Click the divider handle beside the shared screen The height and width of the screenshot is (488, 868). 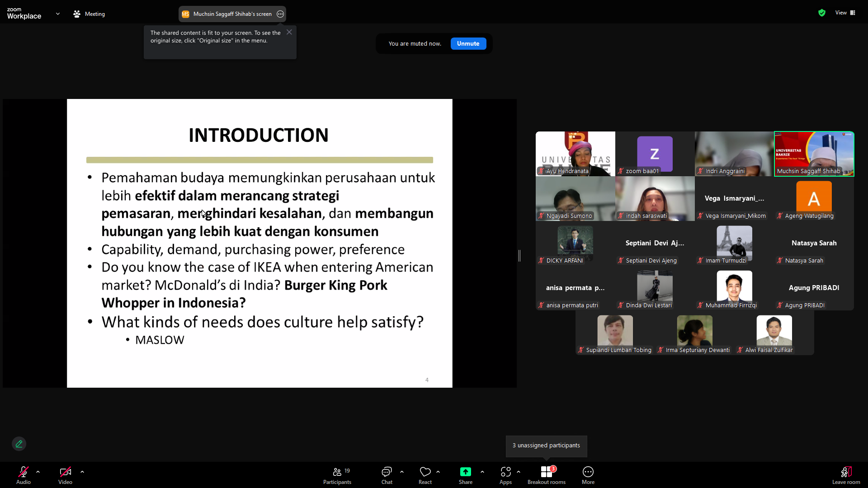519,255
